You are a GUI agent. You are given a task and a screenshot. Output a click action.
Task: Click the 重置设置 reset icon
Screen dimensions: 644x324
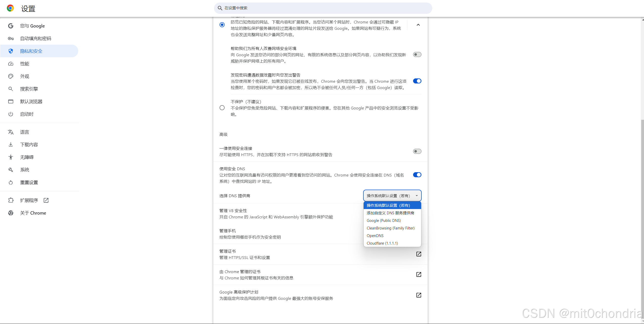11,182
